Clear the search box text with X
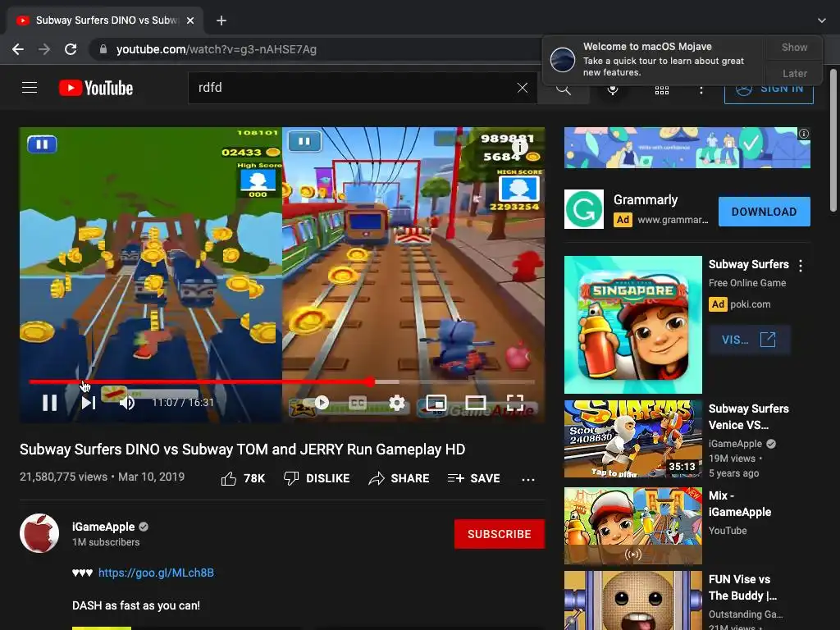 [523, 88]
